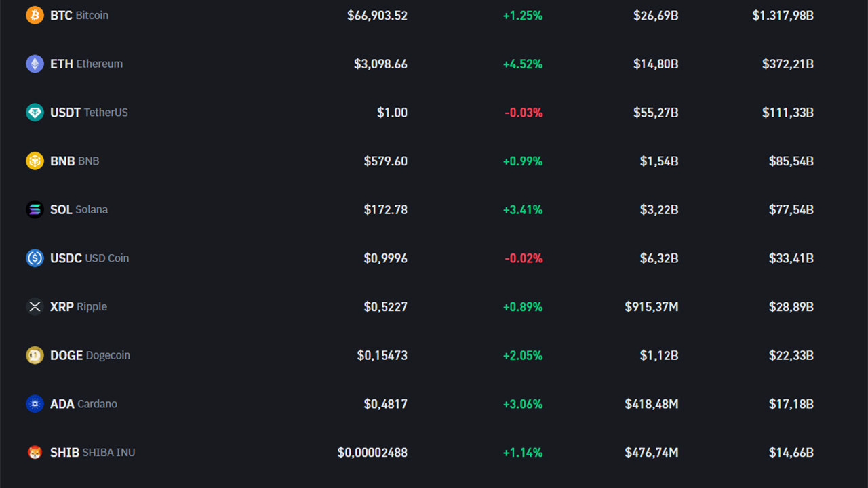The height and width of the screenshot is (488, 868).
Task: Open the USDC USD Coin name link
Action: pos(90,258)
